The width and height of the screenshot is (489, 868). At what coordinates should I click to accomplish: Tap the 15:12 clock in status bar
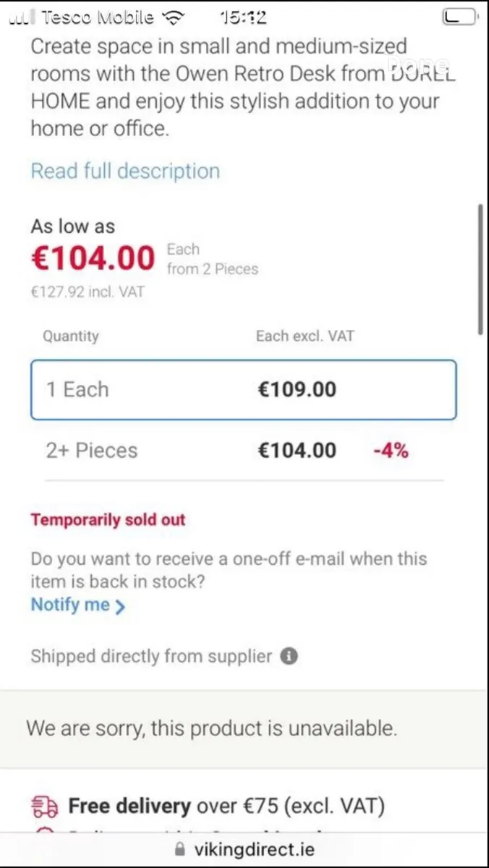point(244,17)
